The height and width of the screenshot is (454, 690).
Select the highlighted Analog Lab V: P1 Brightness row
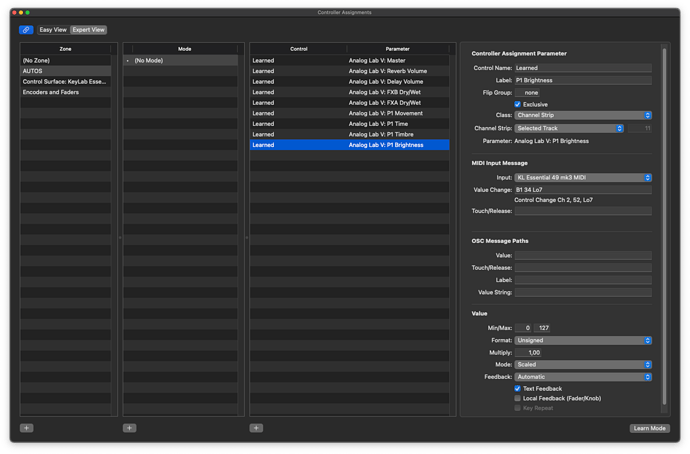click(350, 145)
